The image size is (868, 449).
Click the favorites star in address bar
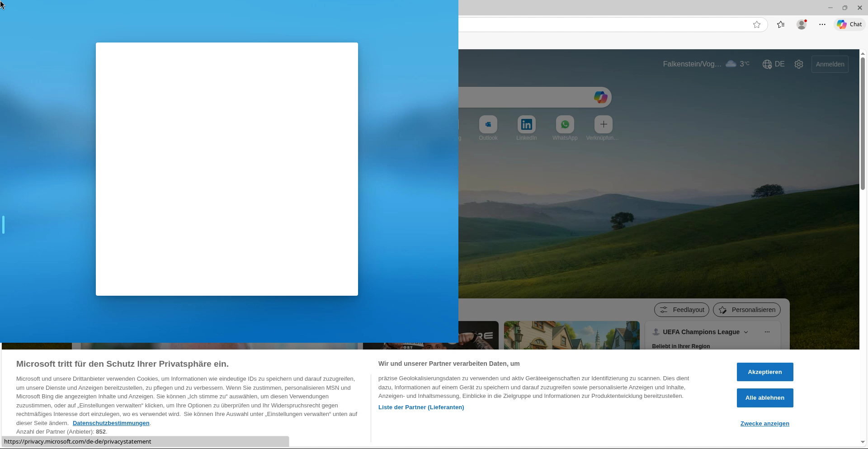pos(757,25)
